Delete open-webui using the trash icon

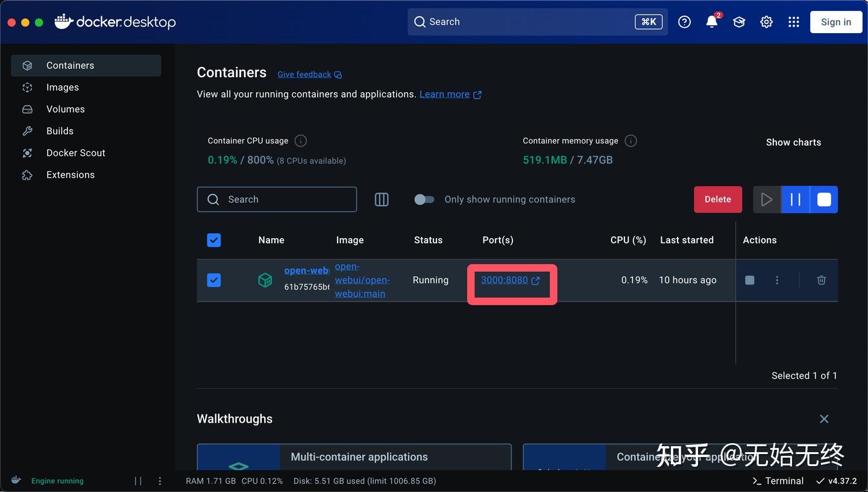pyautogui.click(x=821, y=280)
